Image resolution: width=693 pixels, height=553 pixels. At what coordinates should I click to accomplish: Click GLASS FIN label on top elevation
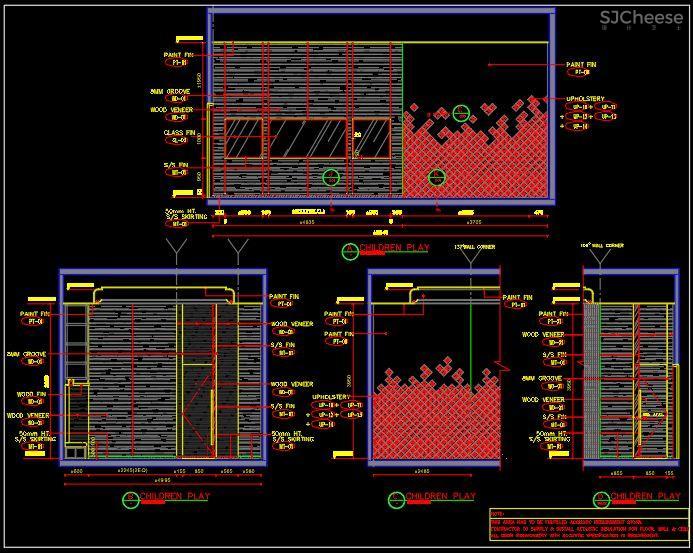point(179,132)
